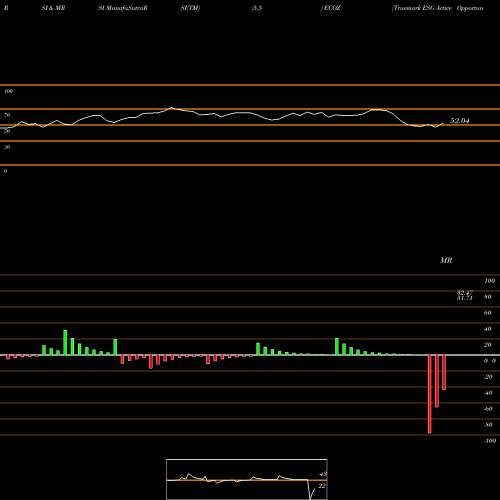This screenshot has height=500, width=500.
Task: Click the 'SI & MR' header label
Action: click(53, 8)
